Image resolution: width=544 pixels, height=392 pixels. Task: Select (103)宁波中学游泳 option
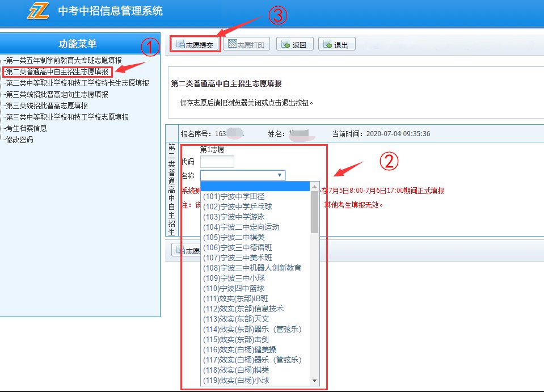255,217
